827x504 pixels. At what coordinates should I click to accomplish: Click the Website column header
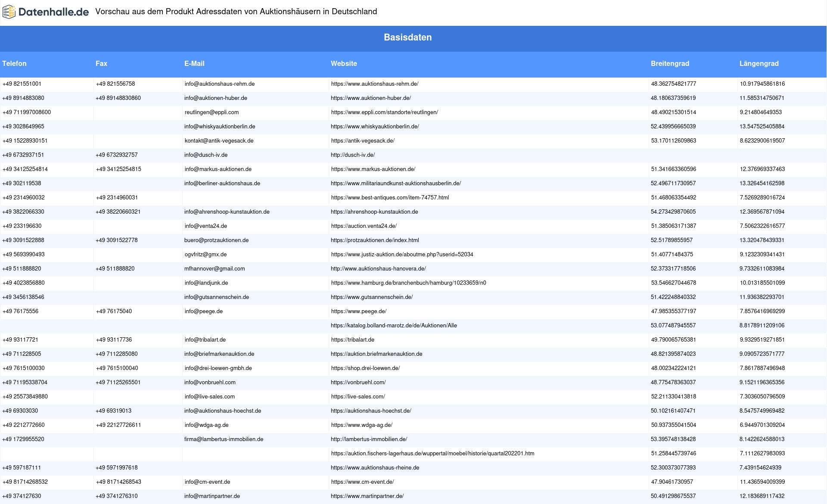[344, 63]
